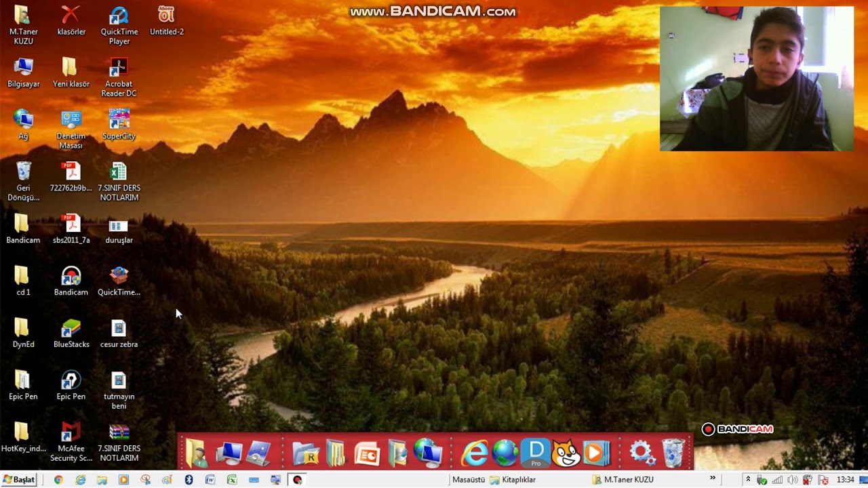
Task: Open the user folder icon in dock
Action: (x=197, y=453)
